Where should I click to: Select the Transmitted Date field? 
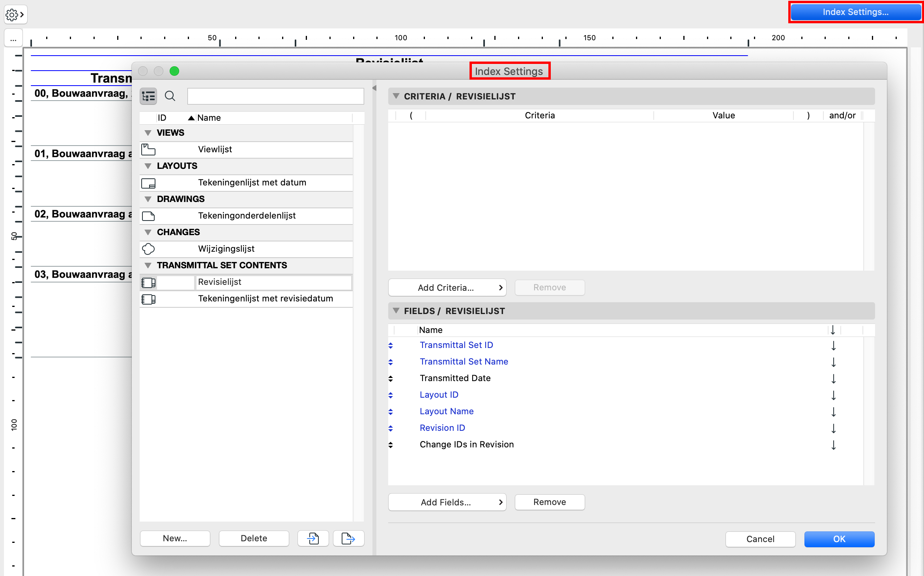(x=455, y=378)
